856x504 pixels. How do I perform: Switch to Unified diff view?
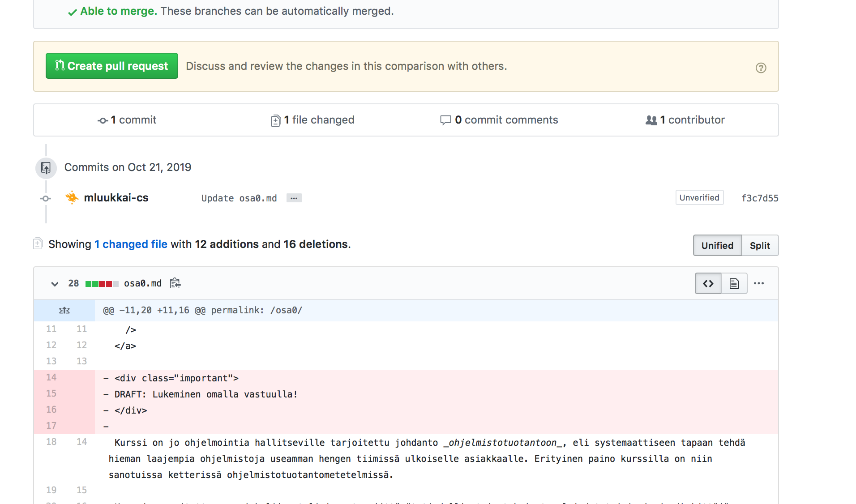tap(717, 245)
